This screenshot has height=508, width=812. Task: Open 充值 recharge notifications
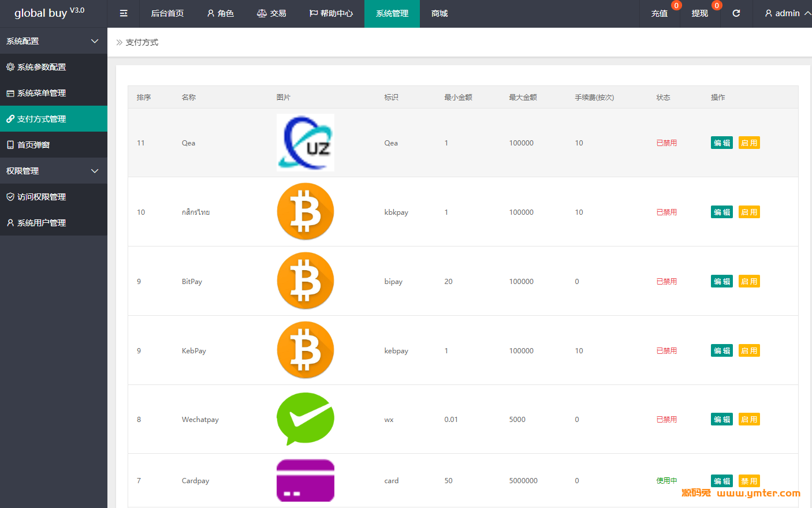coord(660,13)
